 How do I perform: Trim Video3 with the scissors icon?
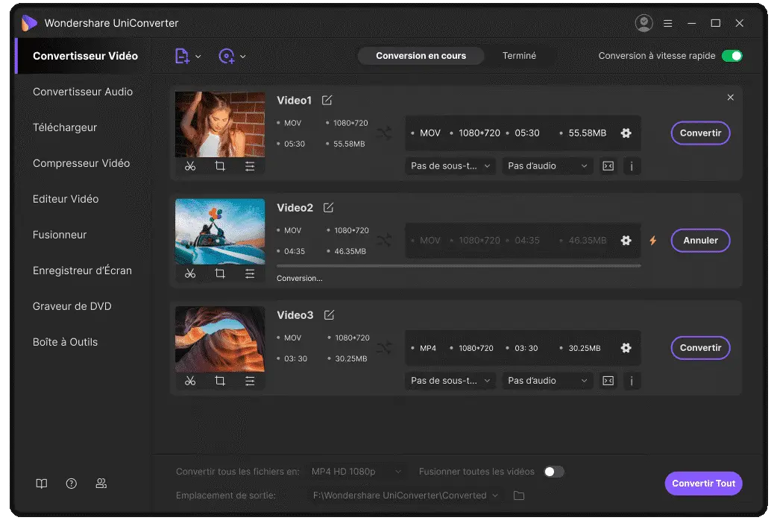[190, 381]
